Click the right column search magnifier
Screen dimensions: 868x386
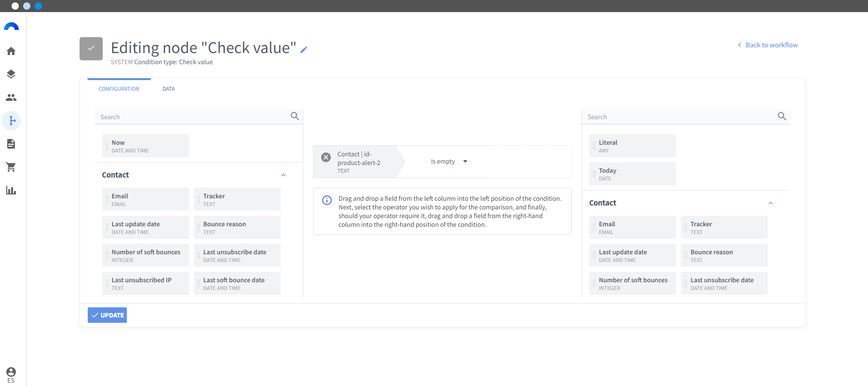782,116
